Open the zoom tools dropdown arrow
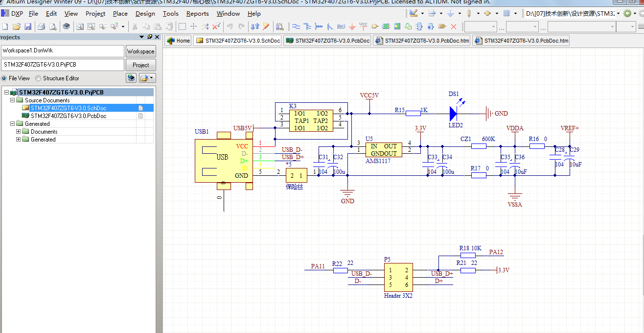Image resolution: width=644 pixels, height=333 pixels. [122, 26]
